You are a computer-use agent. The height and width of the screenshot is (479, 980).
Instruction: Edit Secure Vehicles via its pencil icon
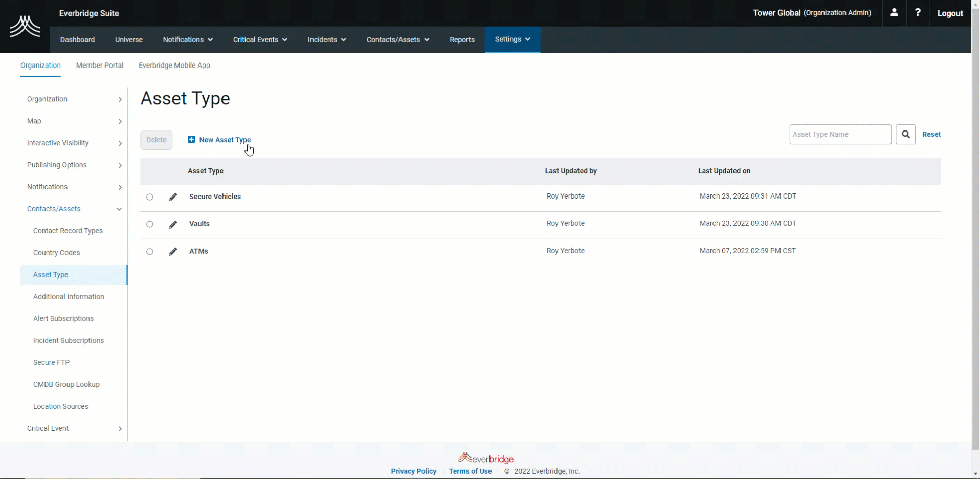pos(173,197)
